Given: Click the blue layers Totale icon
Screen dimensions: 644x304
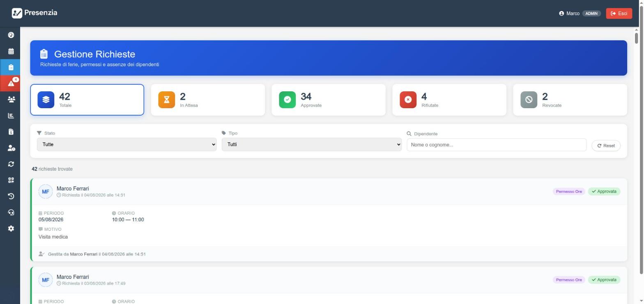Looking at the screenshot, I should click(46, 100).
